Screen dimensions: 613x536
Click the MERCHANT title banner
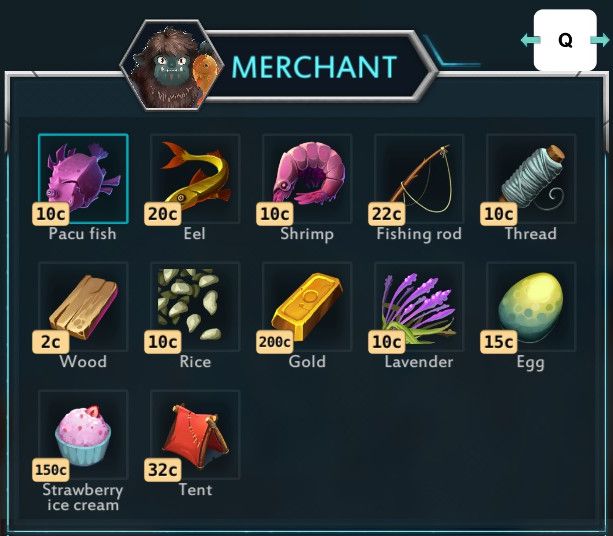[315, 66]
